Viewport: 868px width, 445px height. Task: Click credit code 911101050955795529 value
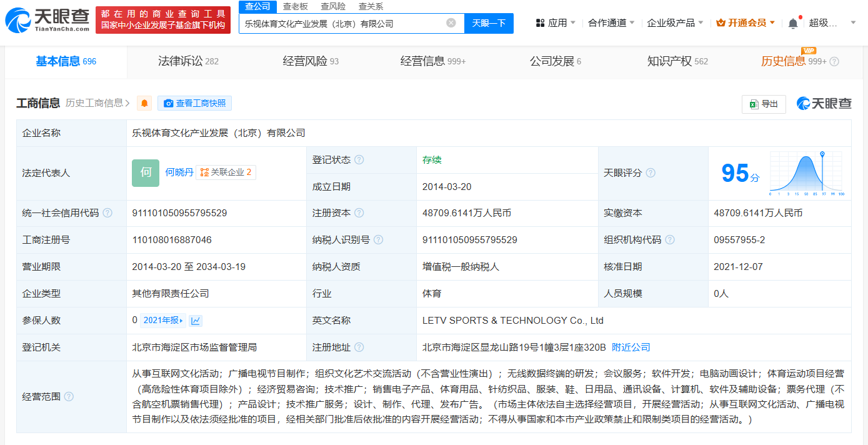(x=179, y=213)
